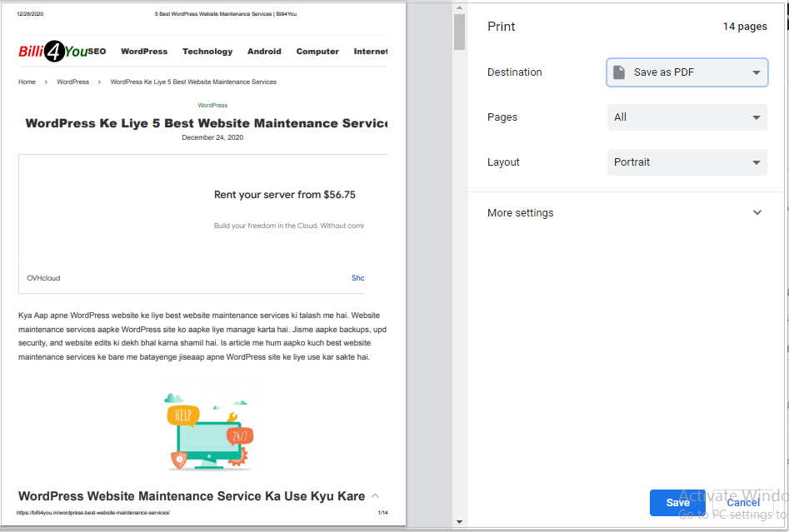Click the 1/14 page number in preview

[x=383, y=513]
